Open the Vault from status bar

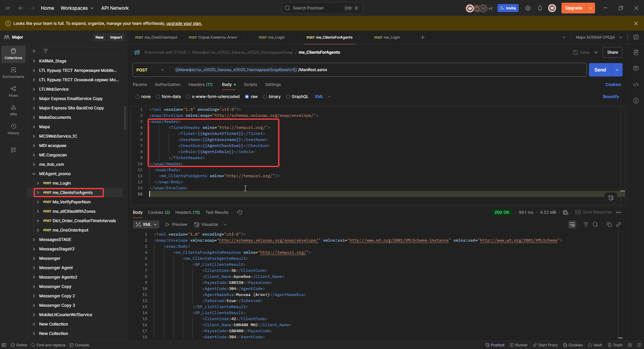click(595, 345)
